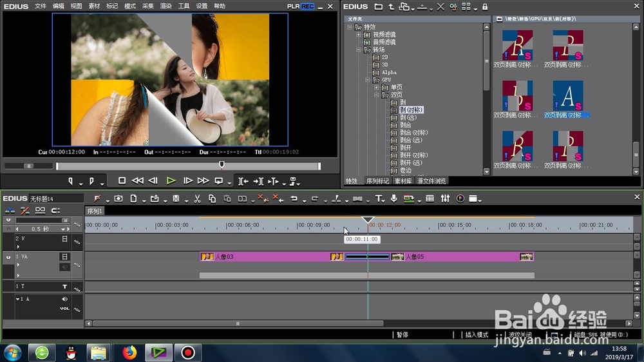Select the 序列1 sequence tab
644x362 pixels.
tap(95, 211)
